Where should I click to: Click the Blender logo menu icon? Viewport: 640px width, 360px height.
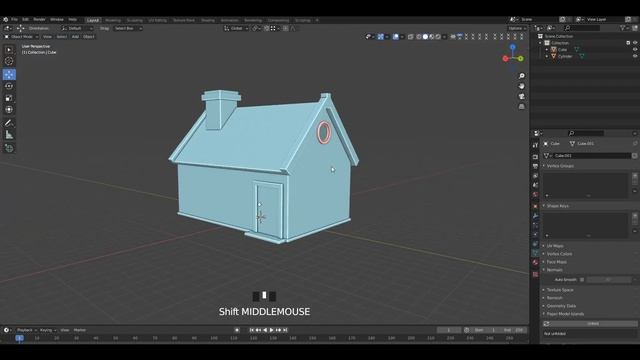click(5, 20)
